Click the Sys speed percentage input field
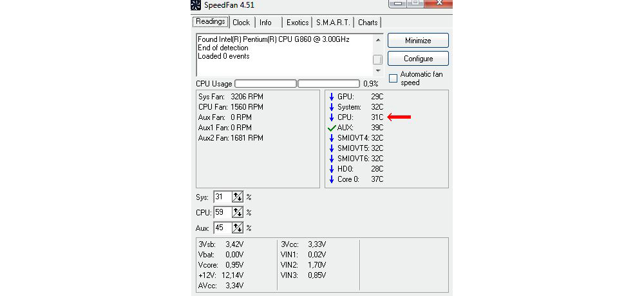This screenshot has width=644, height=296. [x=222, y=197]
